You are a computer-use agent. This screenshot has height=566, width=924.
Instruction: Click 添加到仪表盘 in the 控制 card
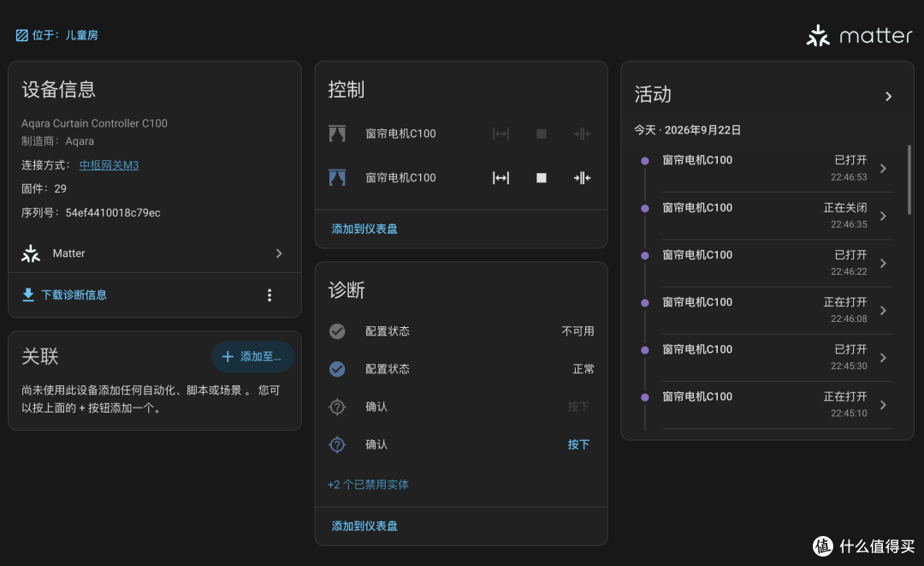[364, 229]
